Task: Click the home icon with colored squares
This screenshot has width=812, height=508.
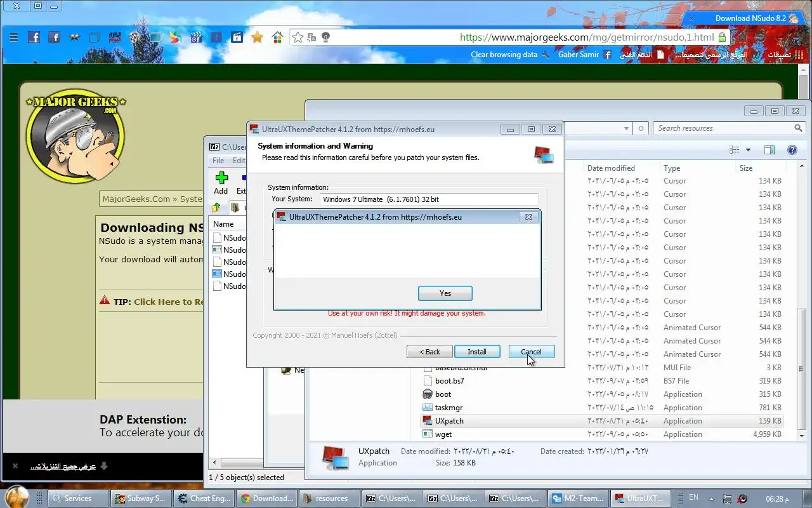Action: (x=277, y=37)
